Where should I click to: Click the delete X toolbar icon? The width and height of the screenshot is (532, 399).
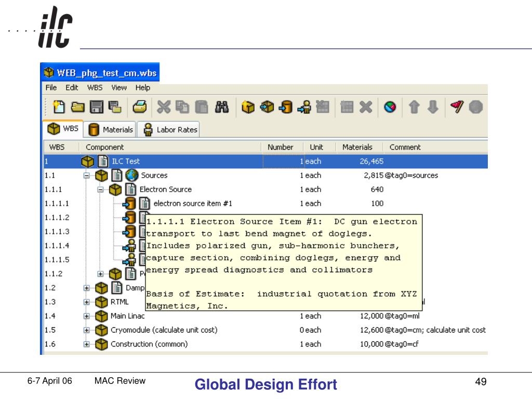pyautogui.click(x=366, y=107)
